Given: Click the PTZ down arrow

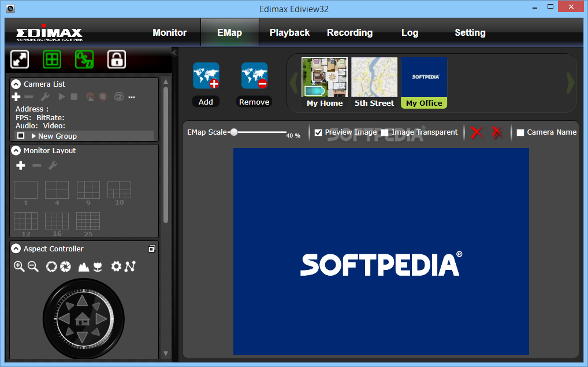Looking at the screenshot, I should (83, 336).
